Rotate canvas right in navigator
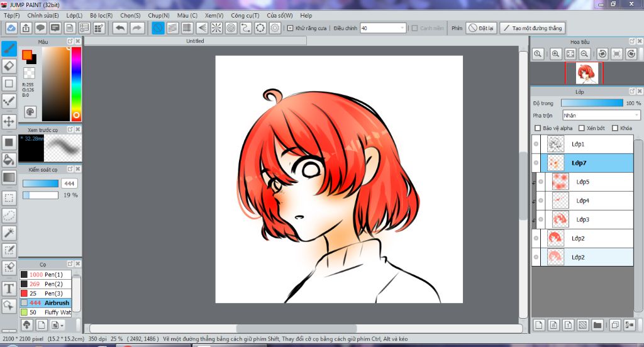 point(631,54)
